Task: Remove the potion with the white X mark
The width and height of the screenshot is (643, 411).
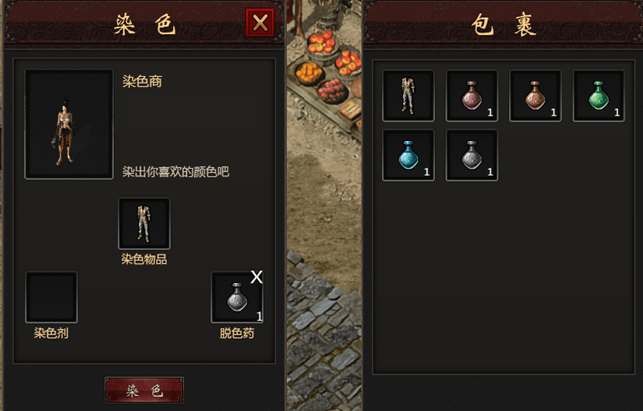Action: [257, 277]
